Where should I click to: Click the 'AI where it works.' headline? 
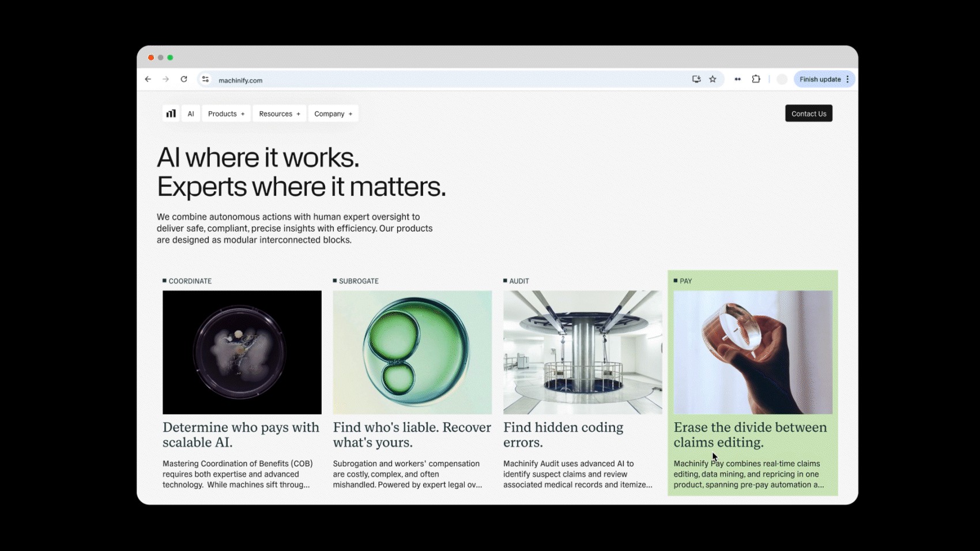click(x=258, y=157)
